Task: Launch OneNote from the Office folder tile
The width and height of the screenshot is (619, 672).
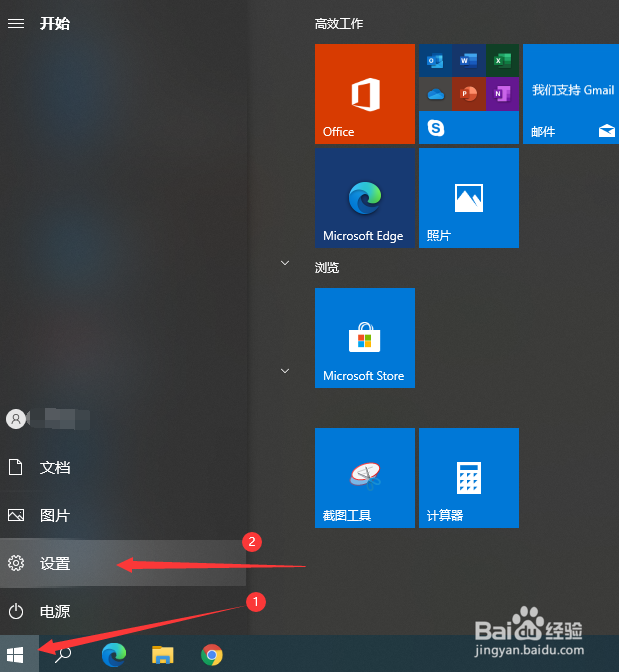Action: pos(502,94)
